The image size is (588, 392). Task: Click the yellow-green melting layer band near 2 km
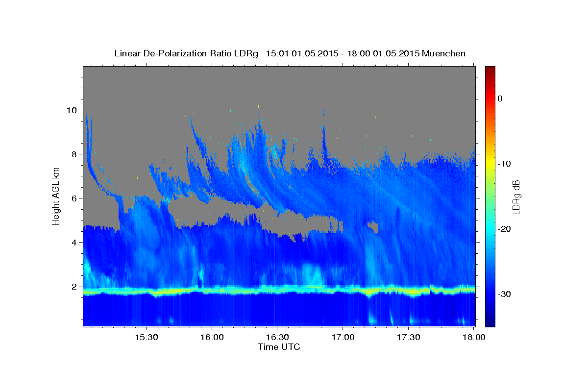tap(279, 291)
